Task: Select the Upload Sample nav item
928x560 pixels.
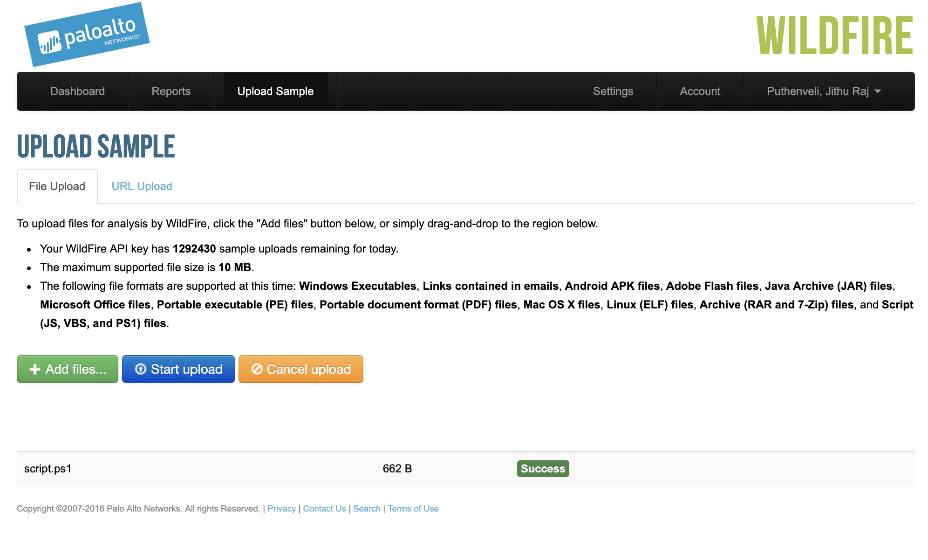Action: [x=275, y=91]
